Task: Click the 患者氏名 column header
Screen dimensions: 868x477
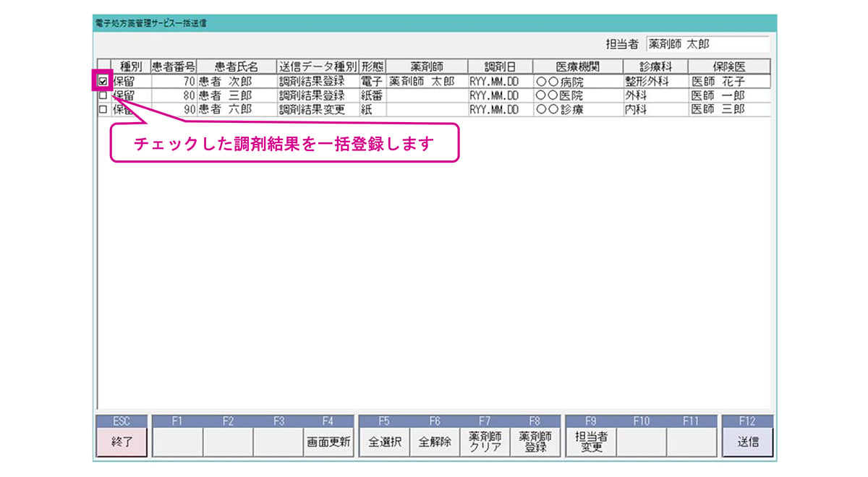Action: [x=236, y=66]
